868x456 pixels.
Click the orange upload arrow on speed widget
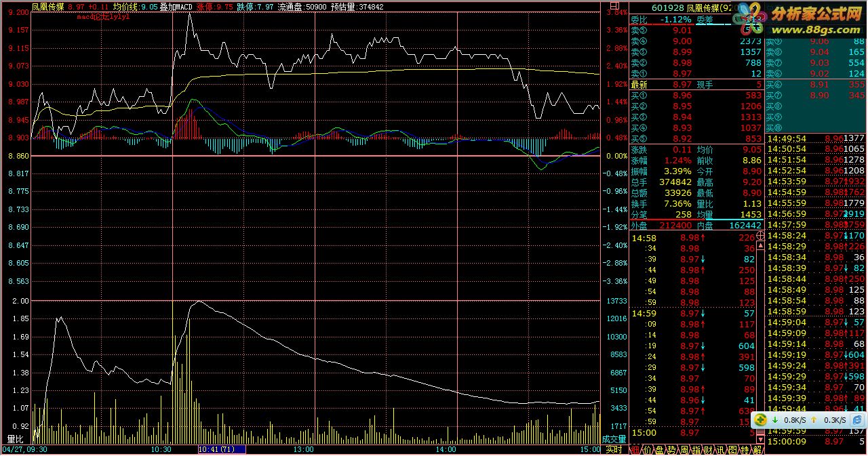814,420
